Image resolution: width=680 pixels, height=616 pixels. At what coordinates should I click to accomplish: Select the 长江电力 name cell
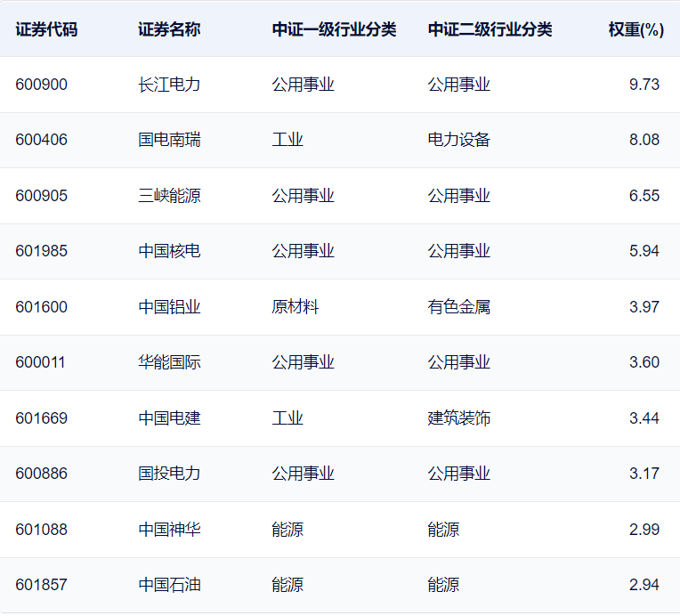coord(169,85)
